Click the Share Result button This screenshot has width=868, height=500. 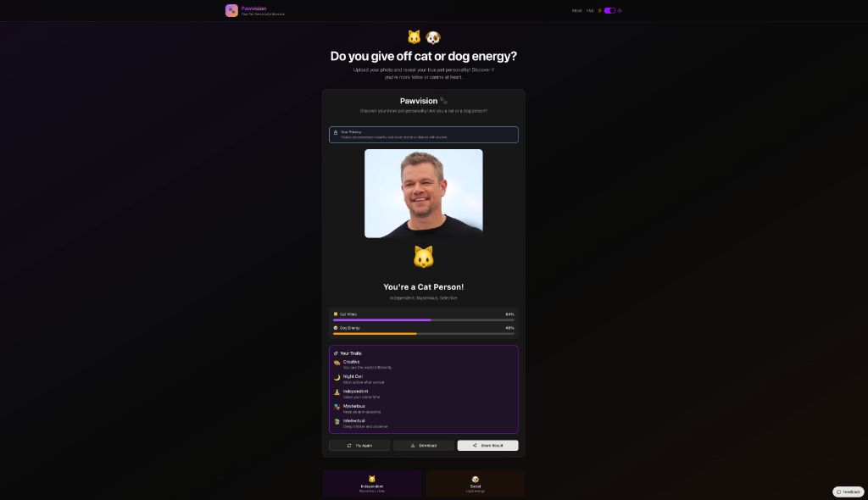487,445
